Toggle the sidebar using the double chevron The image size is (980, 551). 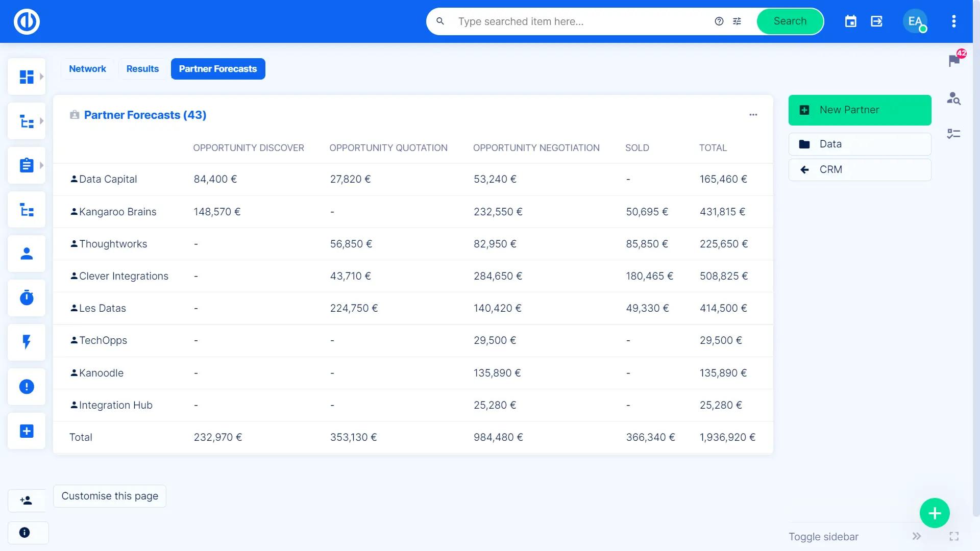coord(917,536)
